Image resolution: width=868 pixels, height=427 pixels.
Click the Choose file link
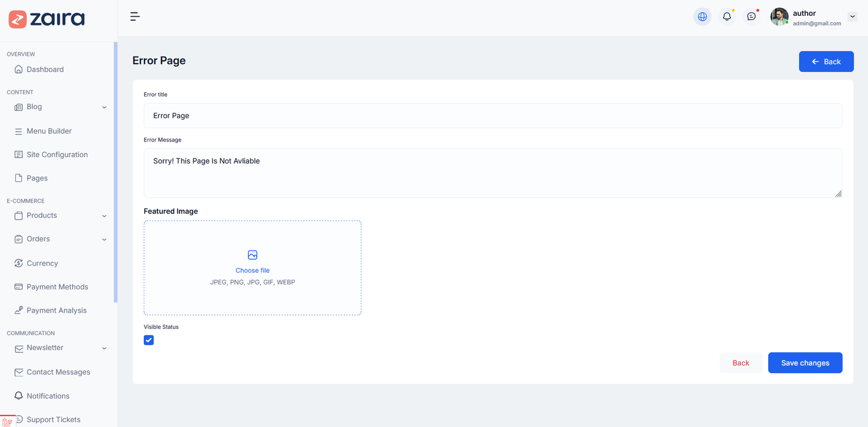tap(252, 270)
